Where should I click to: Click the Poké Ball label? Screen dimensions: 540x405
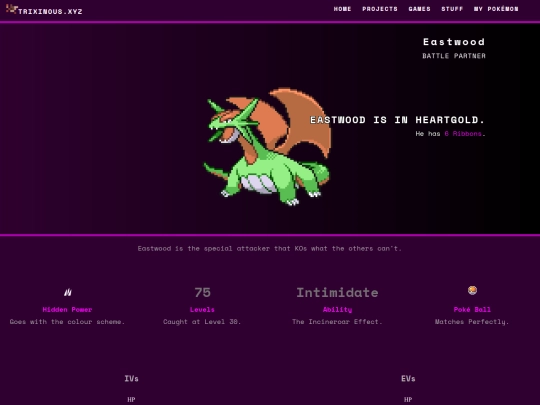pos(472,310)
